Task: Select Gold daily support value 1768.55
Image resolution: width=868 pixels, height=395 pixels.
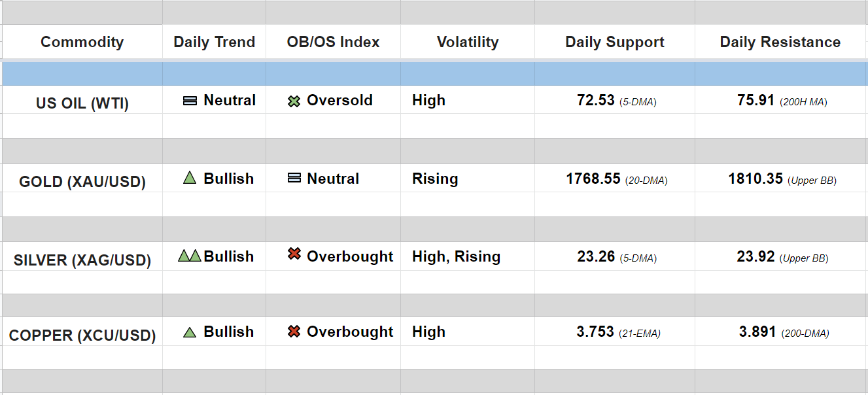Action: [593, 179]
